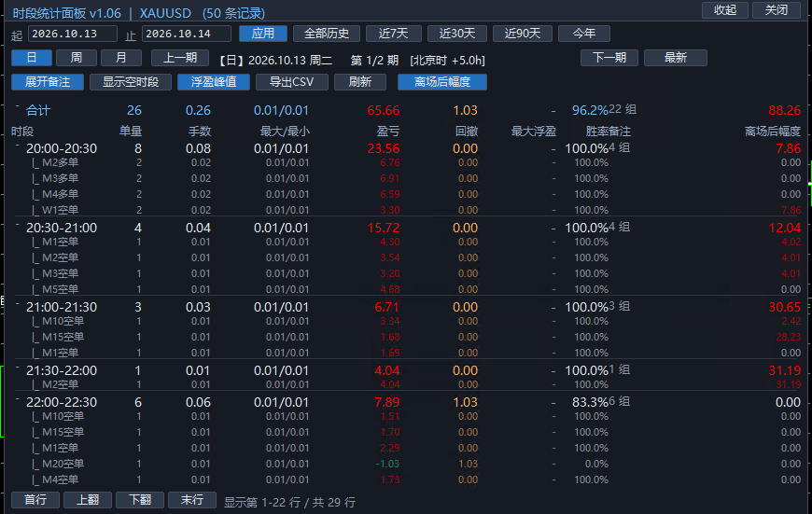This screenshot has width=812, height=514.
Task: Click the start date field 2026.10.13
Action: [73, 34]
